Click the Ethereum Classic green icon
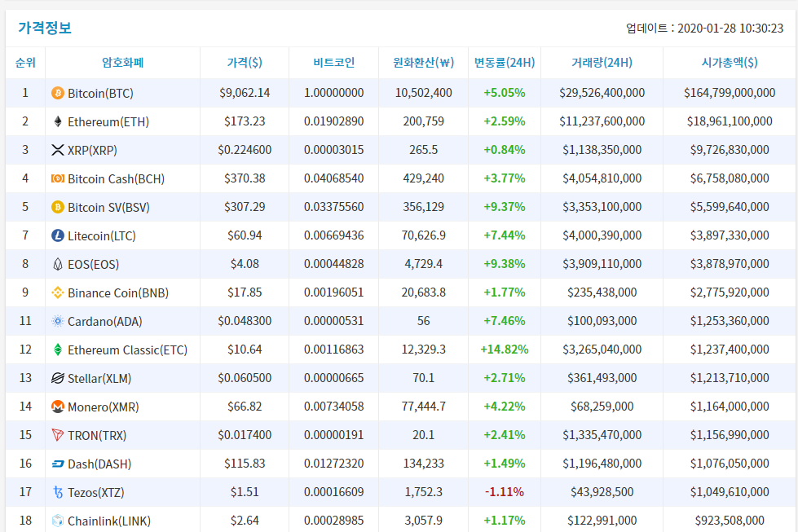798x532 pixels. tap(58, 350)
